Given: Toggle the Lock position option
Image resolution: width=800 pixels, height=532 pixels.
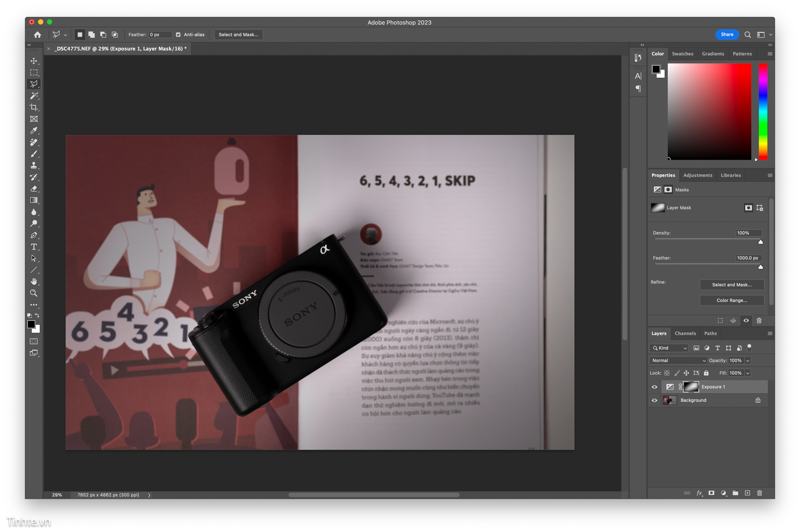Looking at the screenshot, I should pyautogui.click(x=686, y=373).
